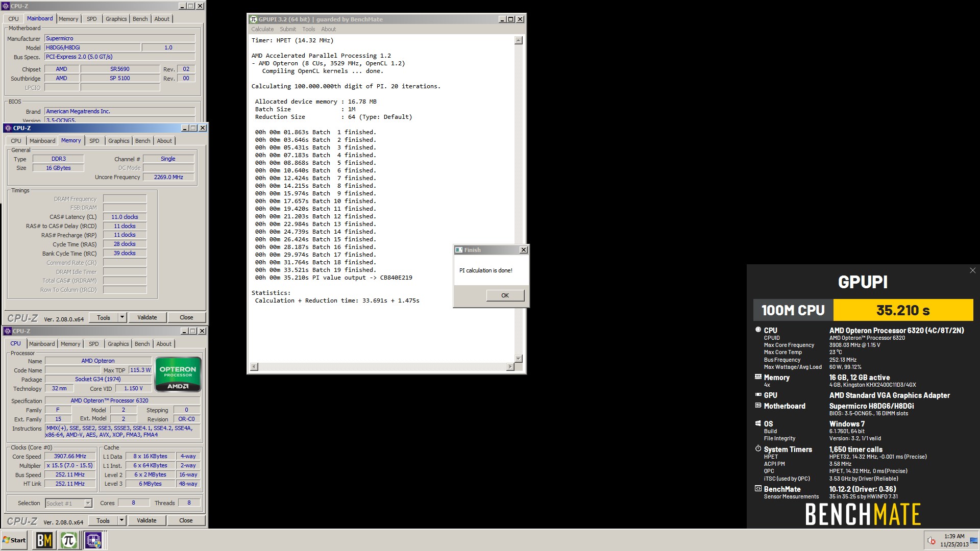
Task: Confirm the Finish dialog with OK
Action: 505,295
